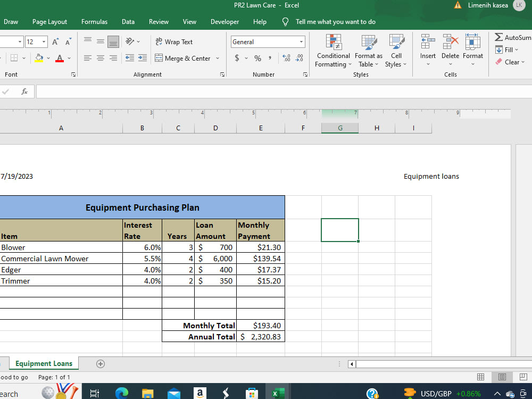Image resolution: width=532 pixels, height=399 pixels.
Task: Select the Equipment Loans sheet tab
Action: coord(44,363)
